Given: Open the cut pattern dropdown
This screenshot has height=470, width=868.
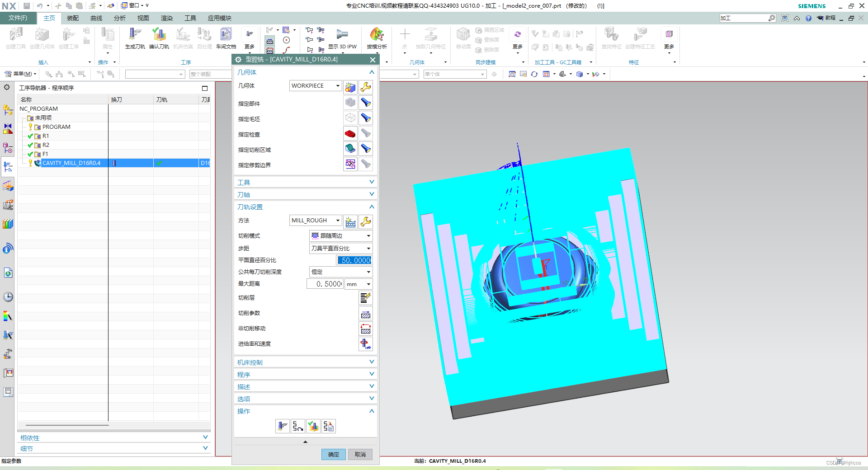Looking at the screenshot, I should (341, 235).
